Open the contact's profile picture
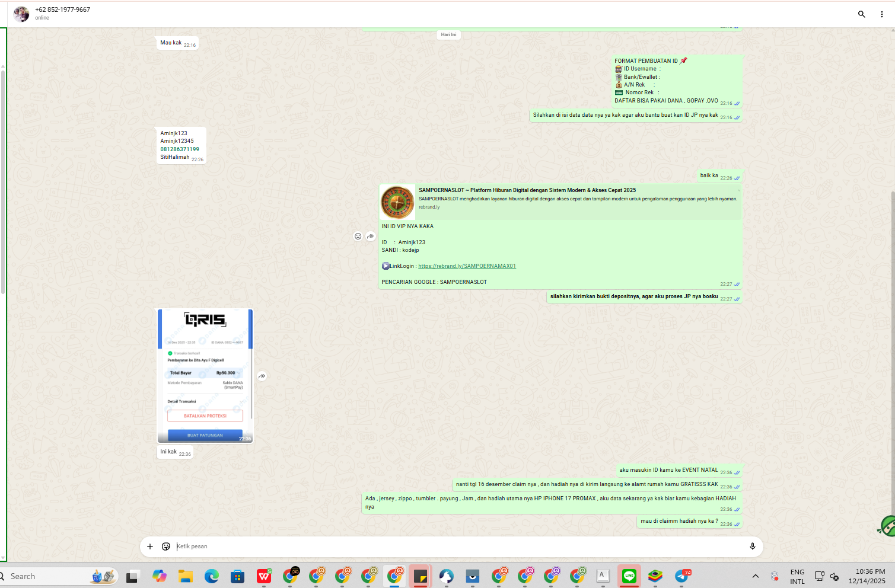This screenshot has height=588, width=895. (x=21, y=14)
